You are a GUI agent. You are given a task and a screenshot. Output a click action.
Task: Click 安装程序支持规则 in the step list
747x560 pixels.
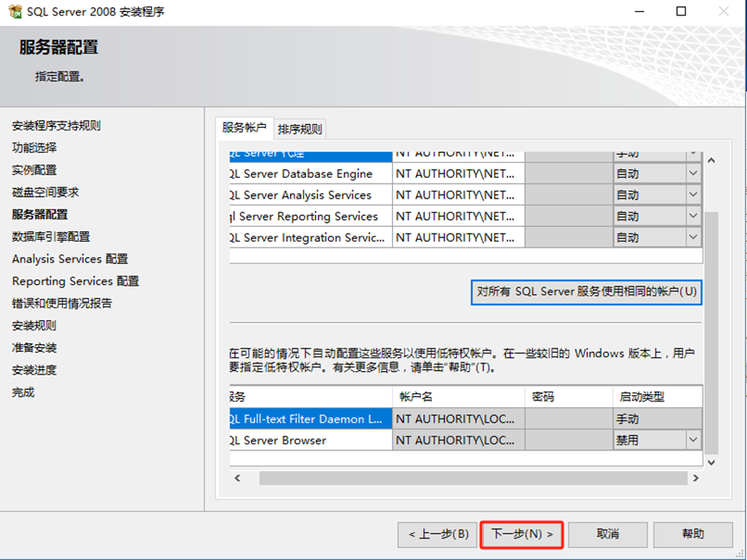pos(56,126)
